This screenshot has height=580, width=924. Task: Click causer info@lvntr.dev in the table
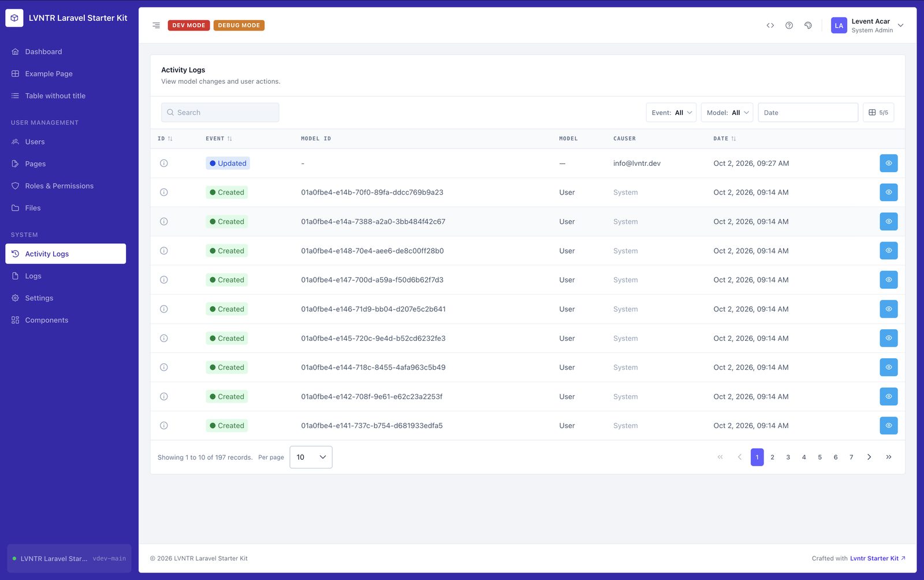coord(637,163)
